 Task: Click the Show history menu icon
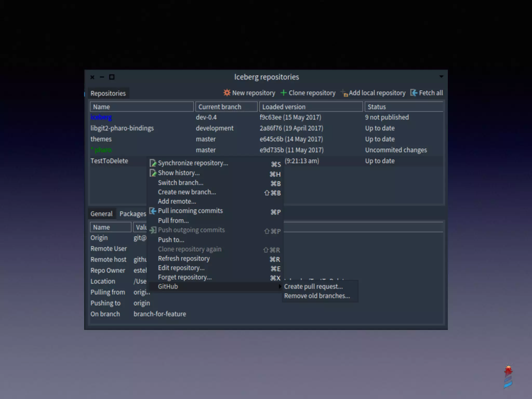[x=153, y=173]
